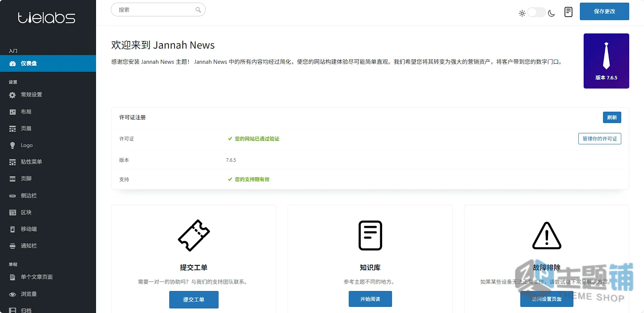Click the 刷新 refresh license button
Image resolution: width=644 pixels, height=313 pixels.
[x=612, y=117]
